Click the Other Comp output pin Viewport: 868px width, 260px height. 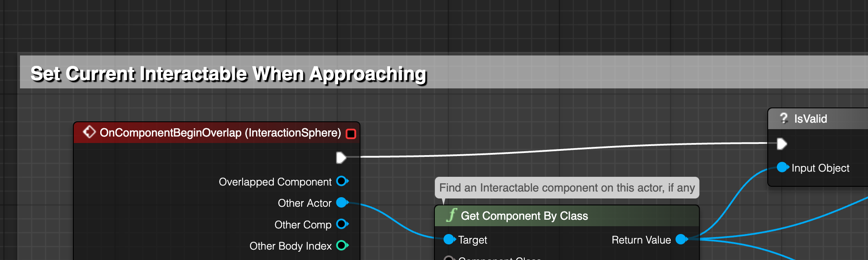point(342,224)
